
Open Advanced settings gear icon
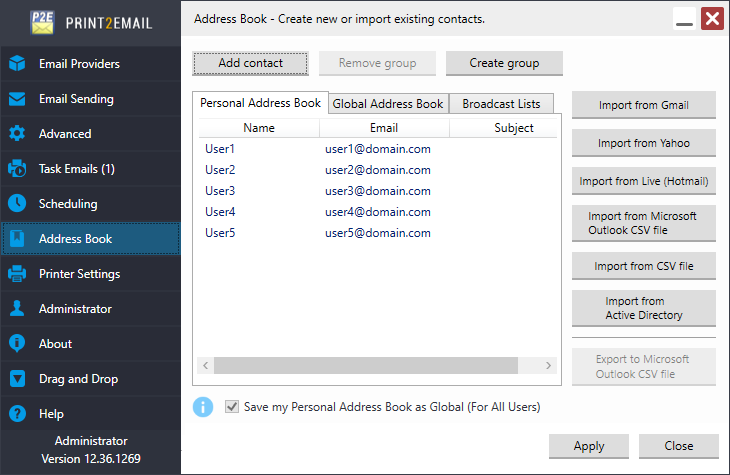(x=17, y=134)
